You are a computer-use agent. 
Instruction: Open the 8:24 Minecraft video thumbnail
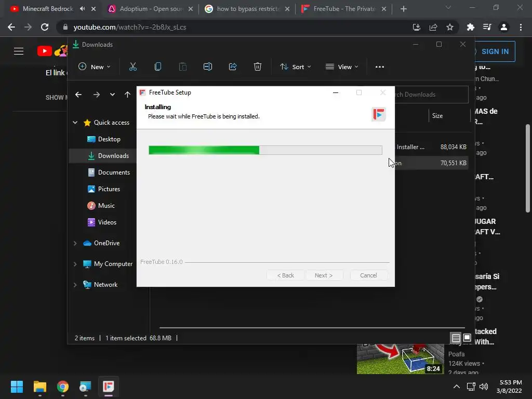coord(401,360)
